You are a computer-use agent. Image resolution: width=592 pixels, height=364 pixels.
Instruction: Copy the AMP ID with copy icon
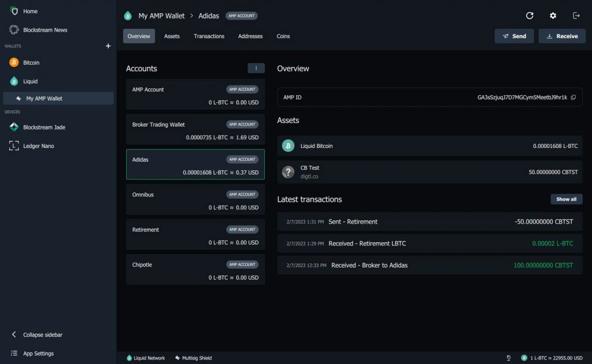click(573, 97)
